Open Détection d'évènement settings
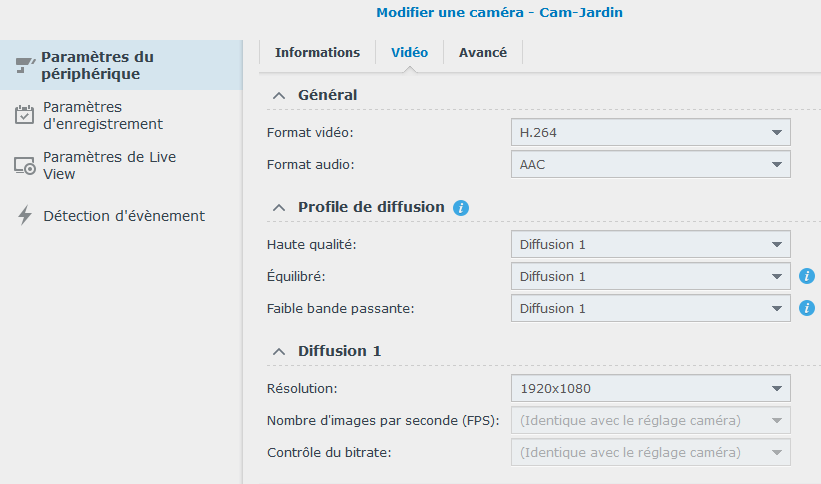Viewport: 821px width, 484px height. pos(124,216)
